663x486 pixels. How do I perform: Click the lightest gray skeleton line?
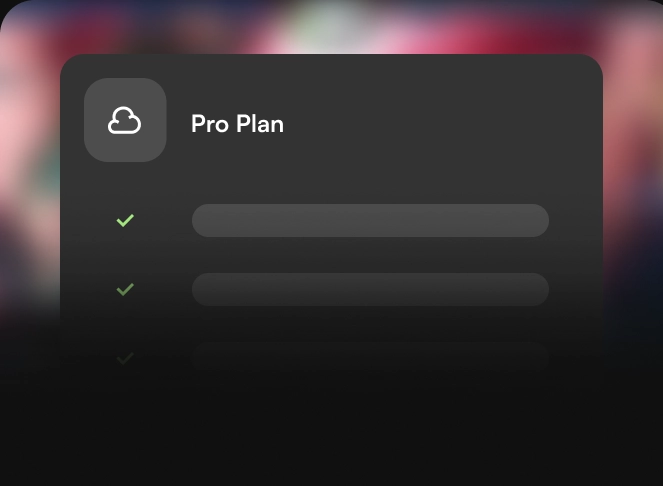(x=370, y=220)
